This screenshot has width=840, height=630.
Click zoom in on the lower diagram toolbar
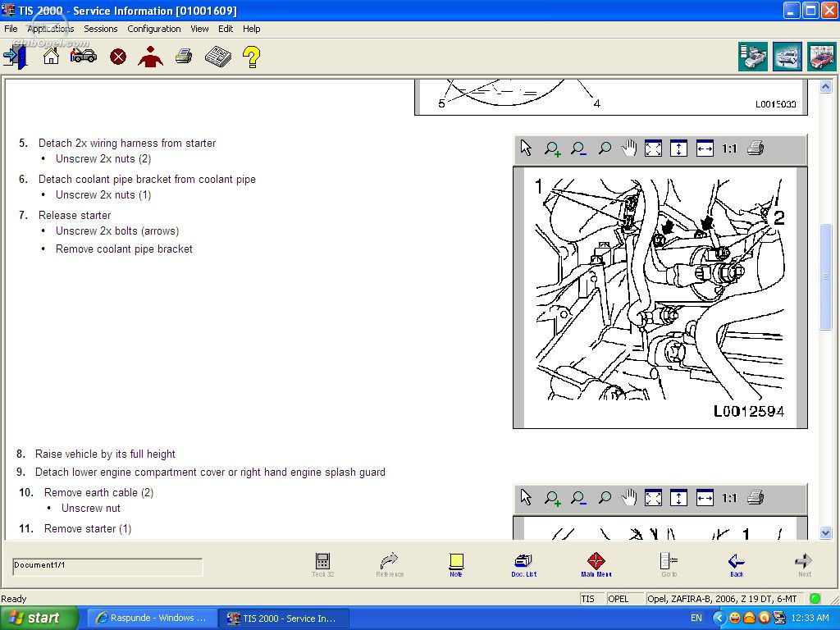pyautogui.click(x=552, y=498)
